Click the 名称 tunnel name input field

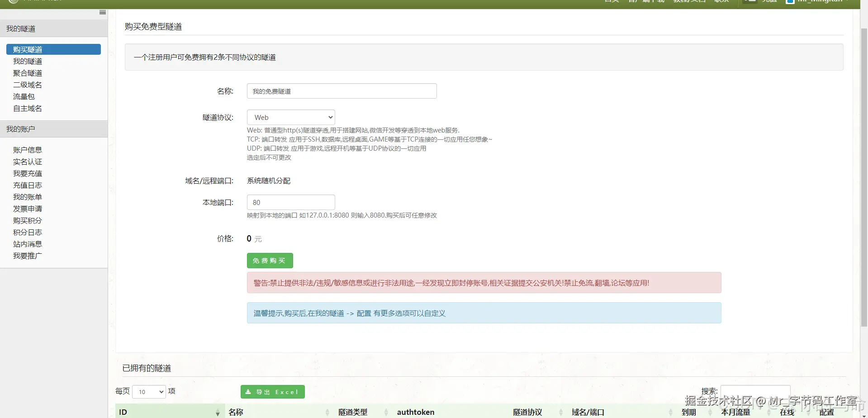coord(342,91)
